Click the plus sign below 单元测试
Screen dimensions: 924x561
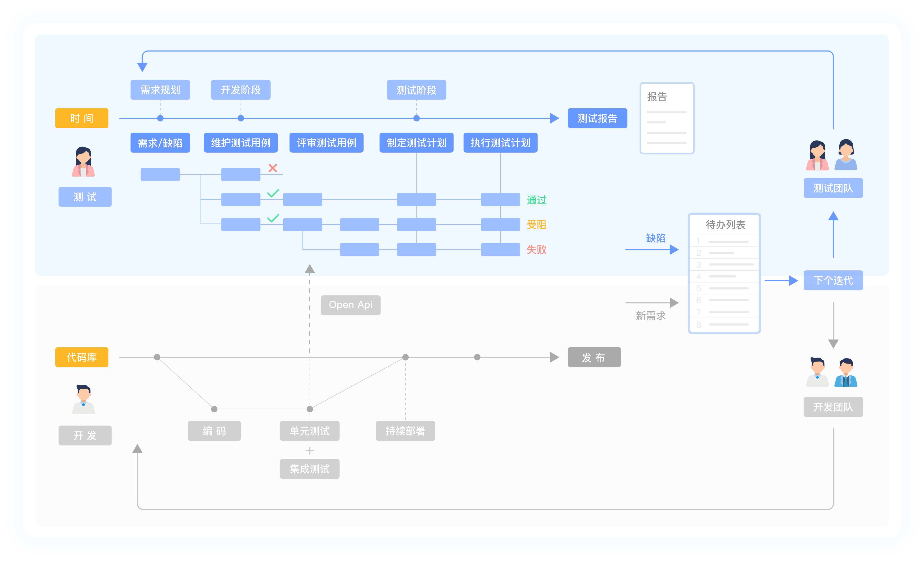tap(310, 450)
